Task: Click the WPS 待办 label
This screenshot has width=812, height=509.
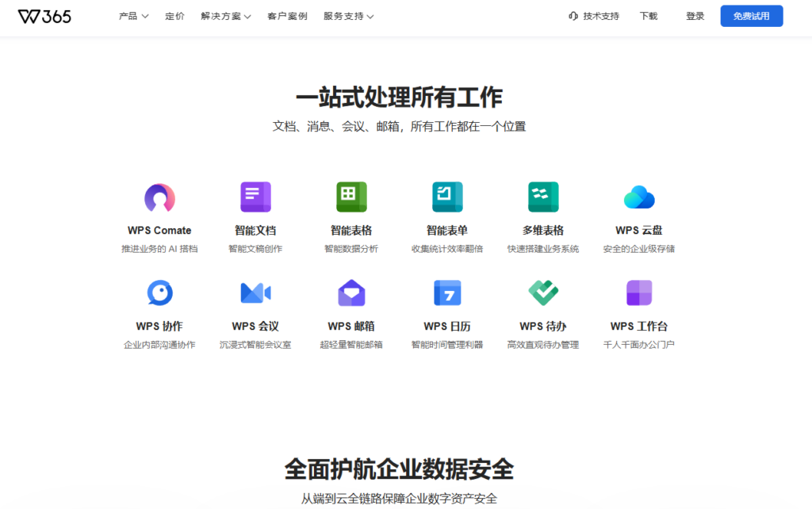Action: (542, 326)
